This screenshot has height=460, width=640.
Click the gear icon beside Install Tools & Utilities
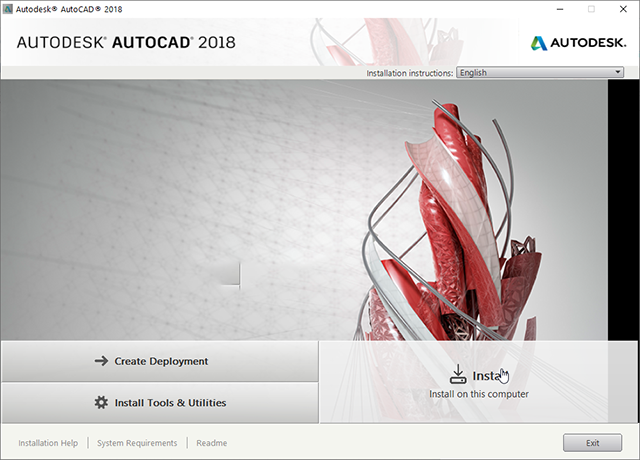[101, 402]
